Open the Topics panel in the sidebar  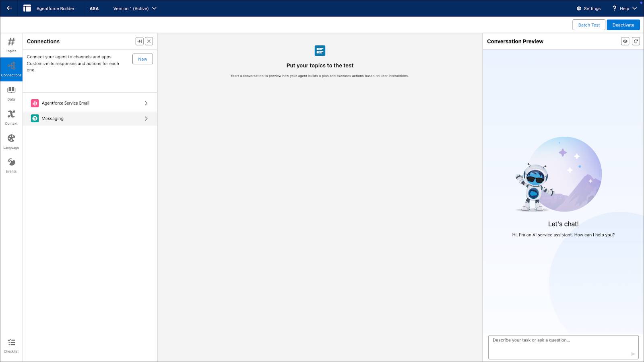tap(11, 44)
